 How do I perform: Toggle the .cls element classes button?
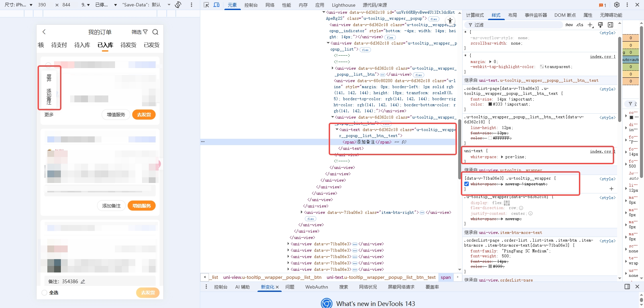[580, 25]
